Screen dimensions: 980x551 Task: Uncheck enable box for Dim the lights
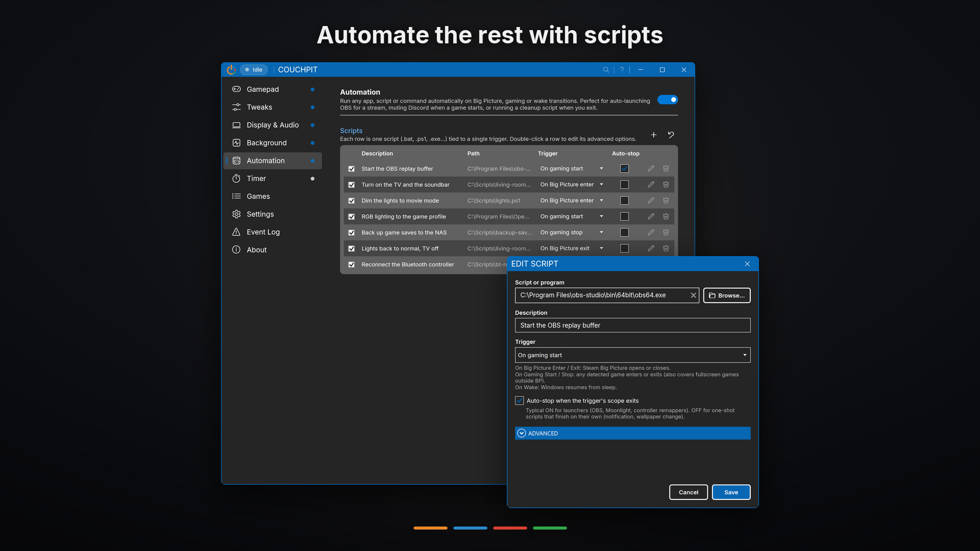click(351, 201)
